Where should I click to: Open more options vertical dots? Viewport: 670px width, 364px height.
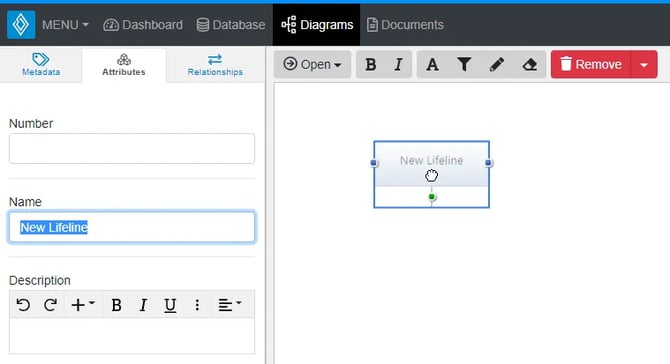197,305
